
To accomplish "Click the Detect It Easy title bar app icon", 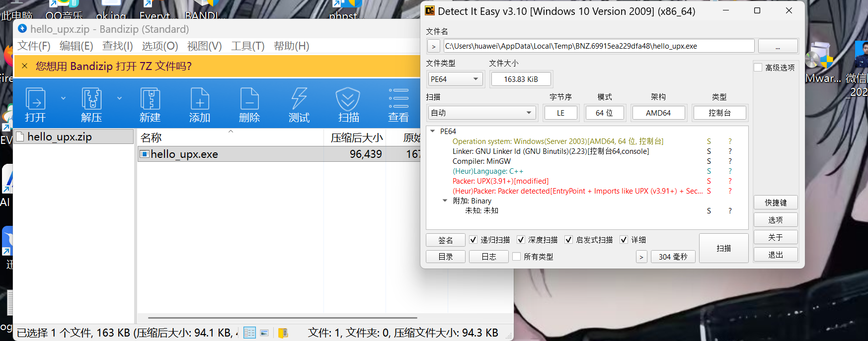I will point(430,10).
